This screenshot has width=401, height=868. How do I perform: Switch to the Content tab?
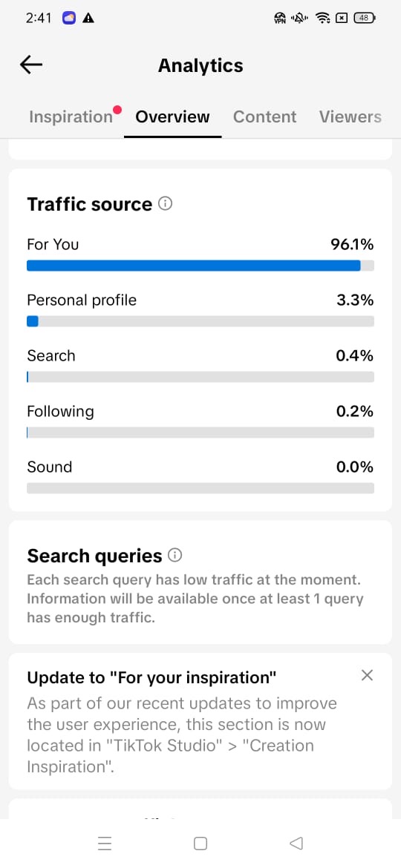click(265, 116)
